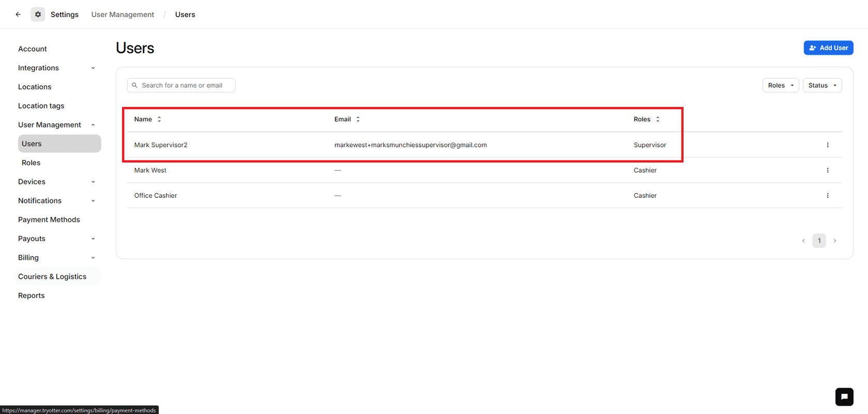This screenshot has width=868, height=414.
Task: Click the back arrow icon
Action: pyautogui.click(x=18, y=14)
